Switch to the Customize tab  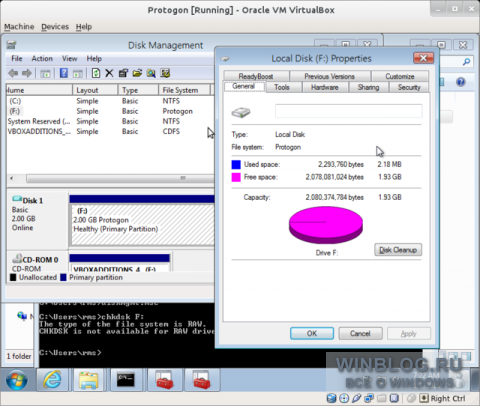click(400, 76)
